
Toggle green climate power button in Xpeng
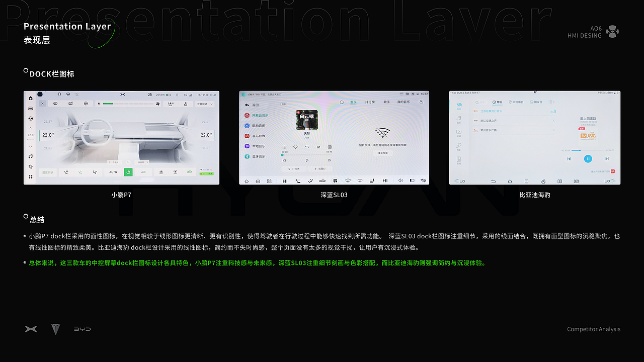pyautogui.click(x=128, y=172)
